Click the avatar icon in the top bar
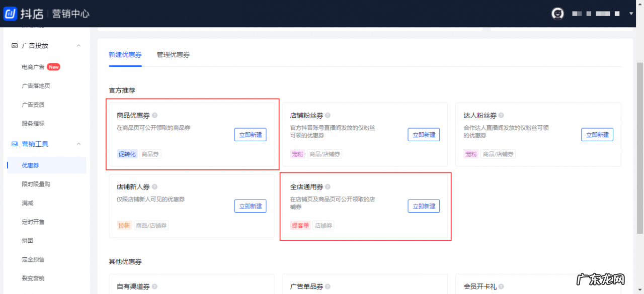This screenshot has height=294, width=644. pyautogui.click(x=557, y=14)
